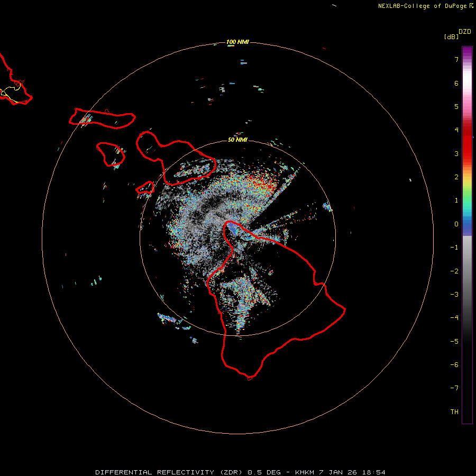The height and width of the screenshot is (476, 476).
Task: Click the 18:54 timestamp in caption
Action: (x=373, y=472)
